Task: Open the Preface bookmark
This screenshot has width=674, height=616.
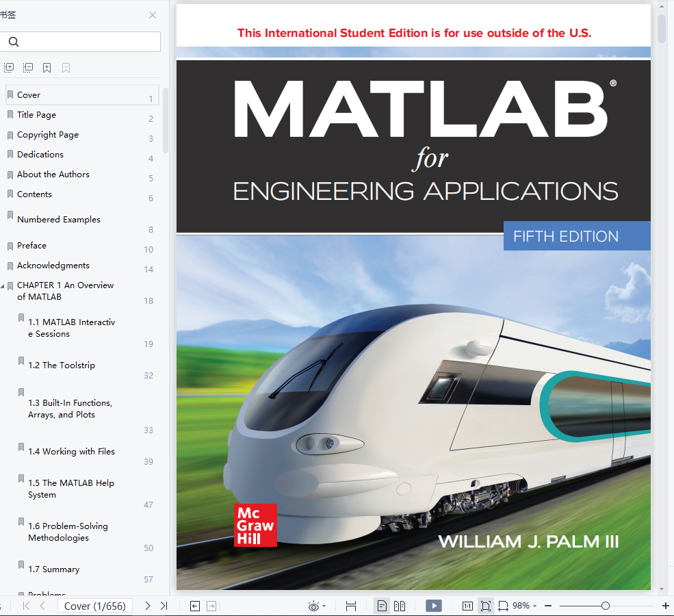Action: [x=31, y=246]
